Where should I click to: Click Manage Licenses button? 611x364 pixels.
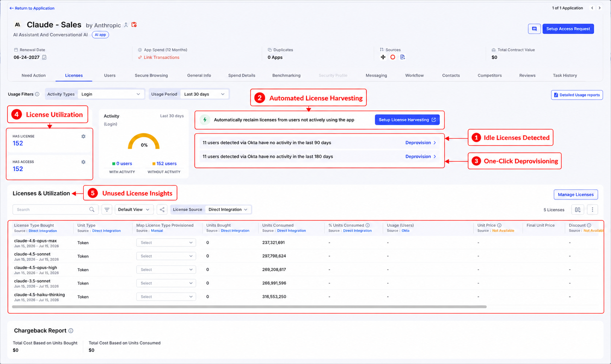click(x=576, y=195)
